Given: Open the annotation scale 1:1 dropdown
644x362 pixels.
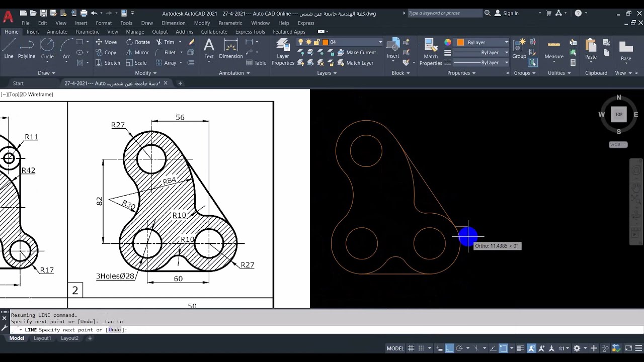Looking at the screenshot, I should (565, 348).
